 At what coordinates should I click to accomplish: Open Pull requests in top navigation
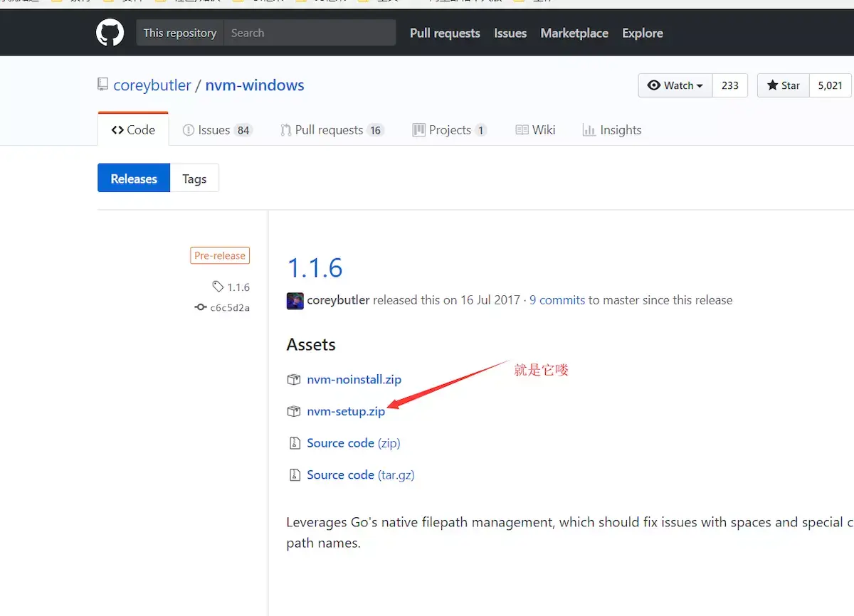tap(445, 33)
